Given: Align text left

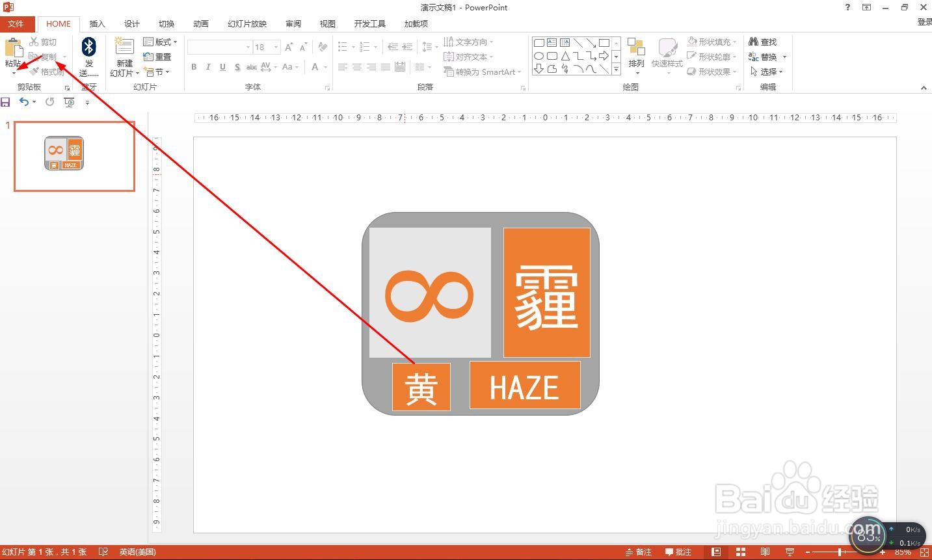Looking at the screenshot, I should point(343,67).
